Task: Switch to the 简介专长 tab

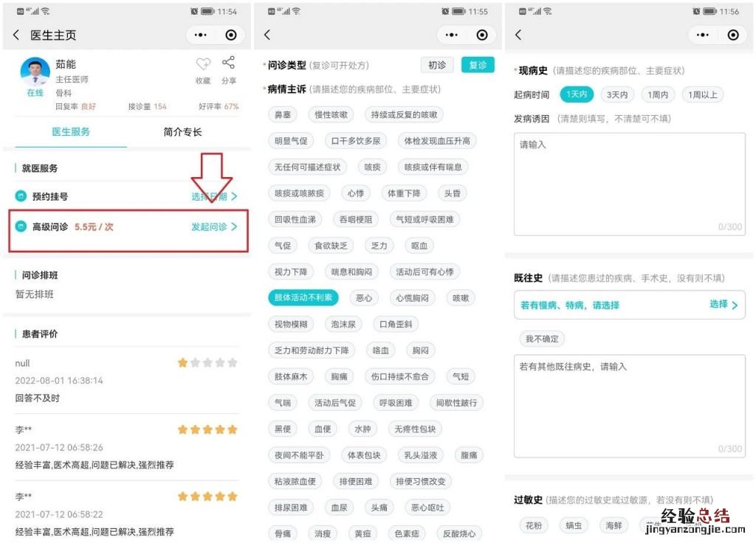Action: point(182,132)
